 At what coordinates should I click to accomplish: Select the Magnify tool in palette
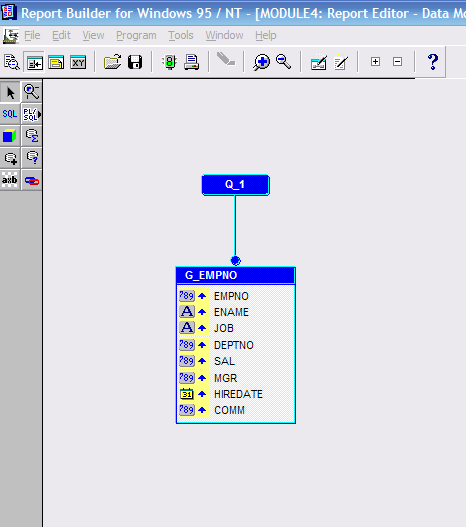(x=32, y=92)
